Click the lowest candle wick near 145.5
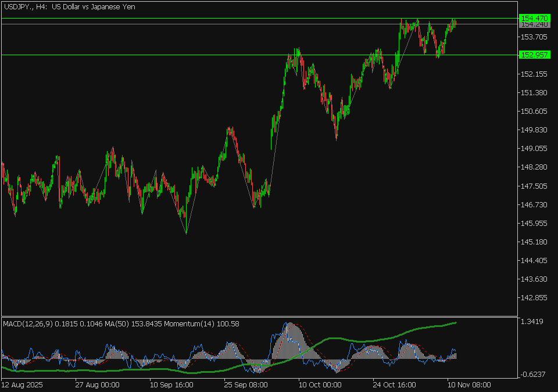 pos(186,232)
